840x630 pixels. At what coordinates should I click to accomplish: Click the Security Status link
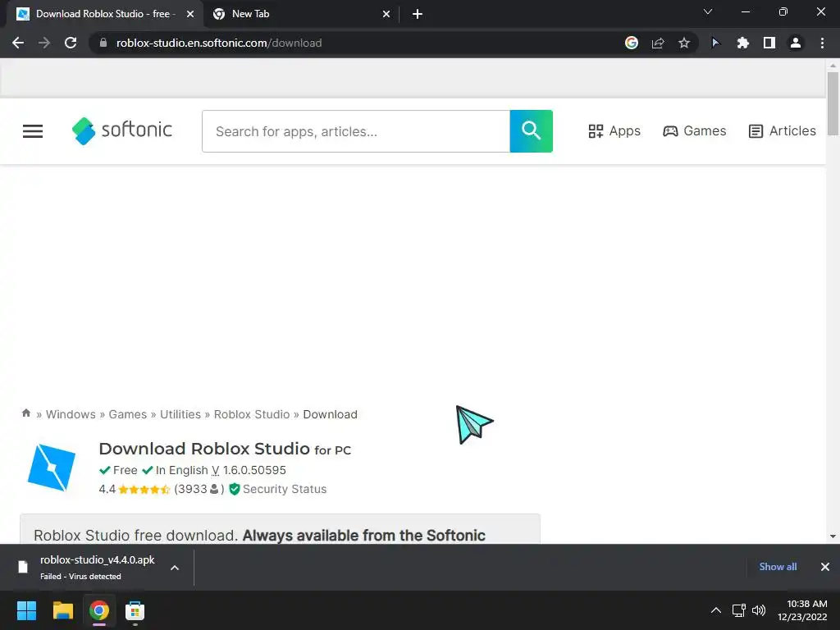(277, 489)
